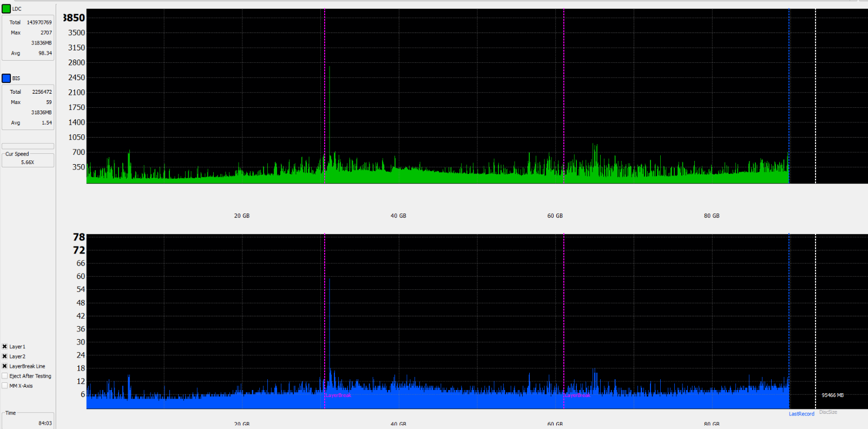Click the empty progress bar above Cur Speed
868x429 pixels.
click(28, 146)
